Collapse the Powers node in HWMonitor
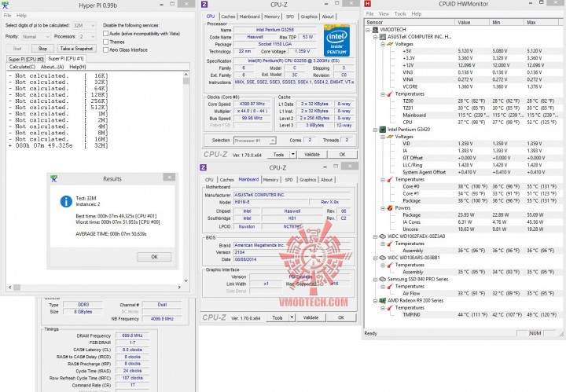Screen dimensions: 566x392 (x=382, y=208)
